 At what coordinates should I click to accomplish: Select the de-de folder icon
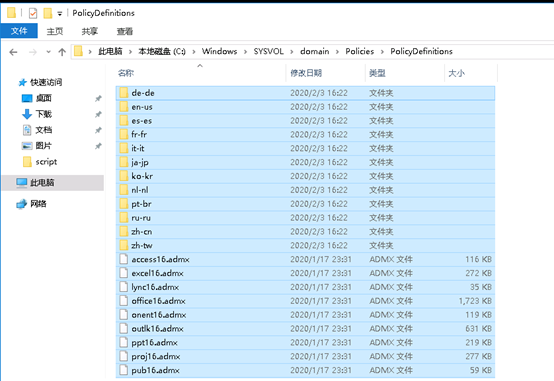click(124, 93)
